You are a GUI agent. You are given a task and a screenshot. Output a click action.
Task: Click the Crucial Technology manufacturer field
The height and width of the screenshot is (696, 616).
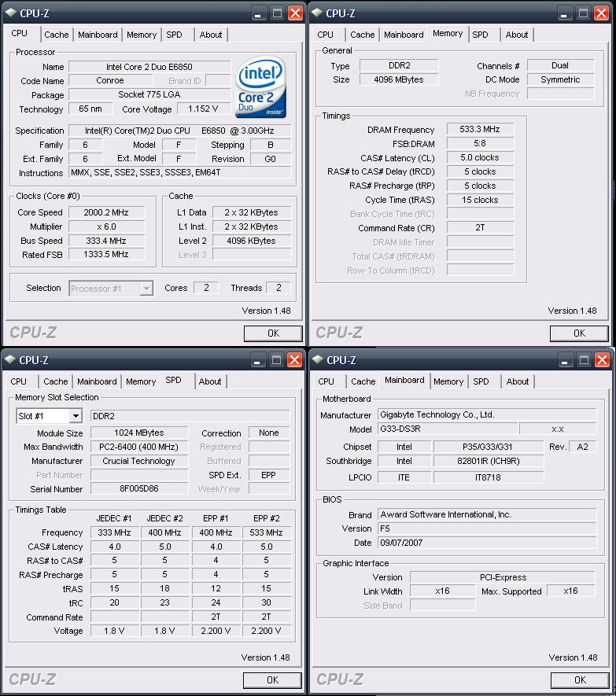pyautogui.click(x=139, y=461)
